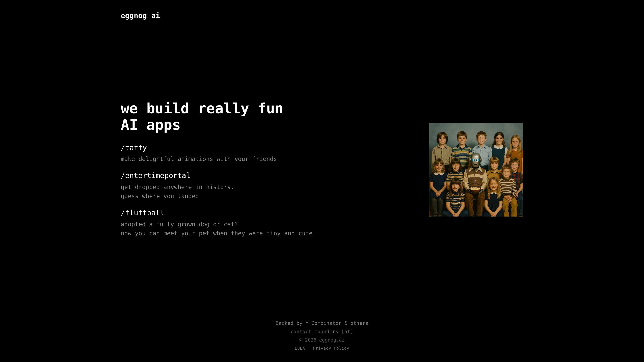Click 'Backed by Y Combinator & others' text

[322, 323]
